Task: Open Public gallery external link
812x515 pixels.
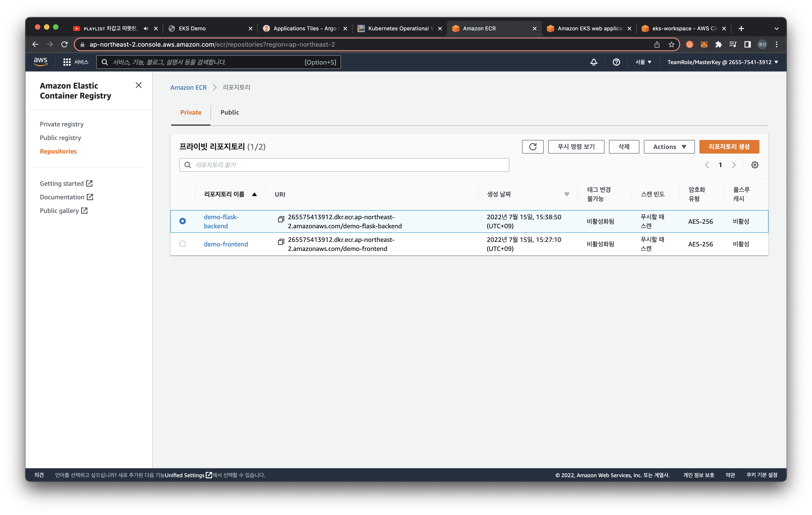Action: (64, 210)
